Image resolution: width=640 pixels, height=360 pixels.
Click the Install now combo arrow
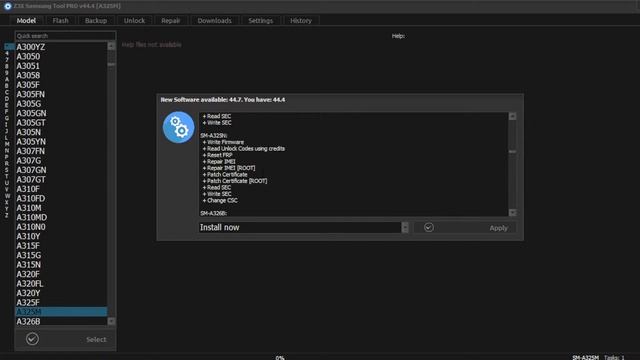click(x=405, y=227)
